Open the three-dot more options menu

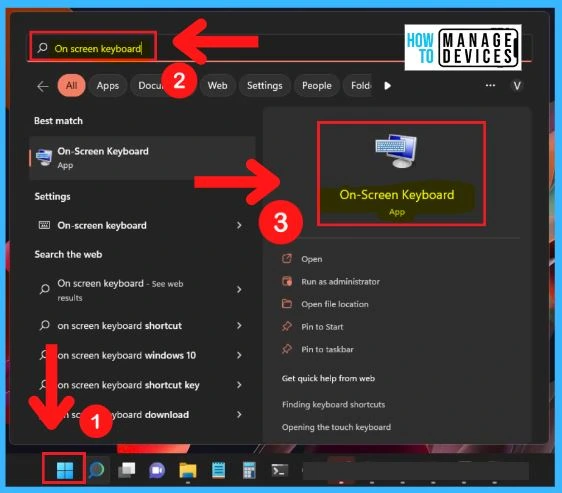tap(490, 85)
